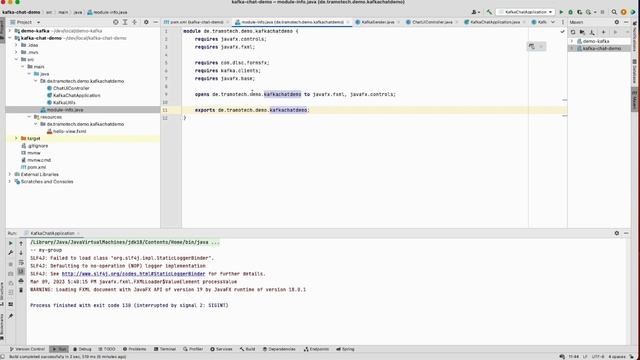640x360 pixels.
Task: Open Project view mode dropdown
Action: tap(25, 22)
